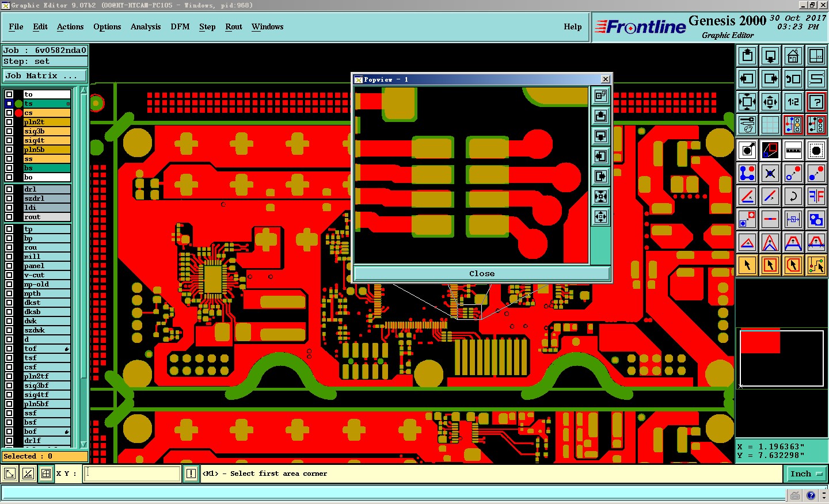Open the Help menu
Screen dimensions: 829x504
click(x=573, y=27)
